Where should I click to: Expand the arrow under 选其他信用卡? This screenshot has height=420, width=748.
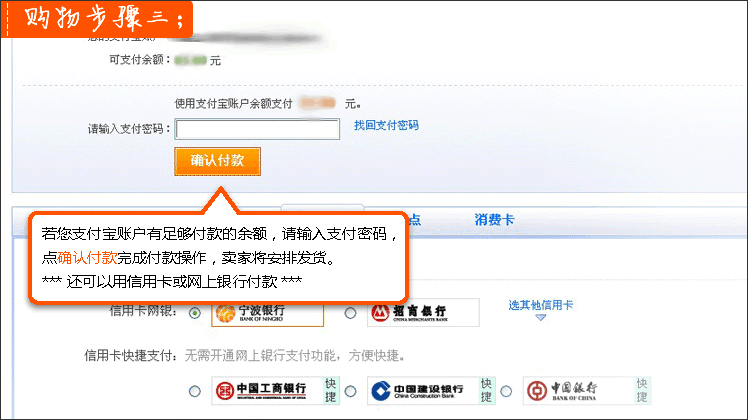(x=540, y=317)
